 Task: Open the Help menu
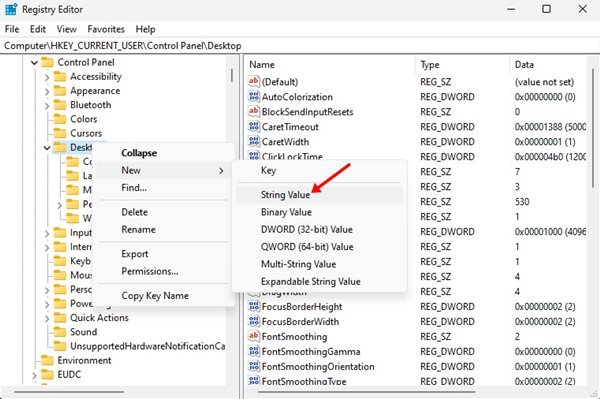point(145,29)
